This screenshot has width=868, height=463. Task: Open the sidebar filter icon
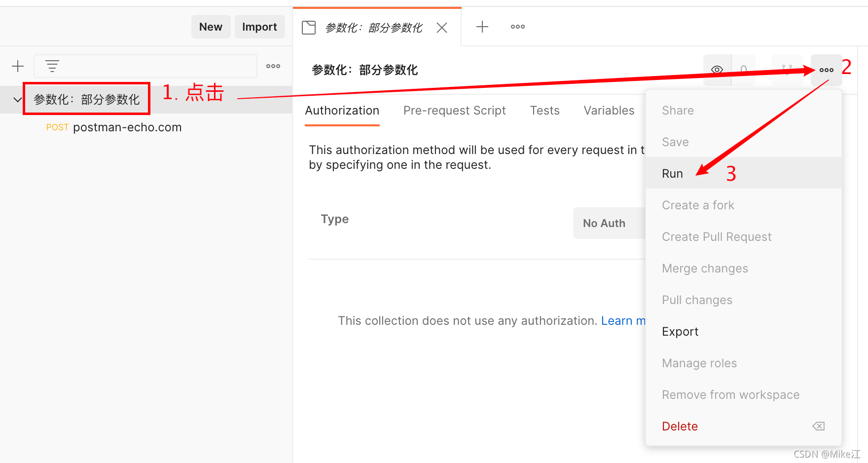[52, 66]
